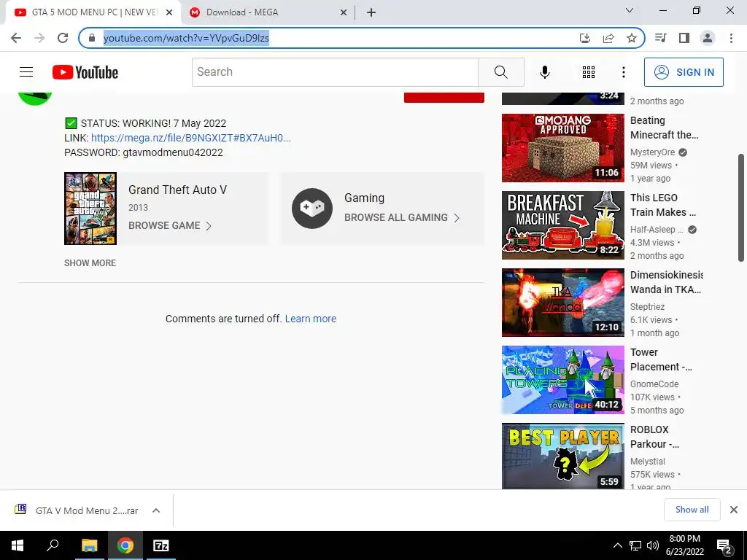
Task: Open the TKA Wanda video thumbnail
Action: [562, 303]
